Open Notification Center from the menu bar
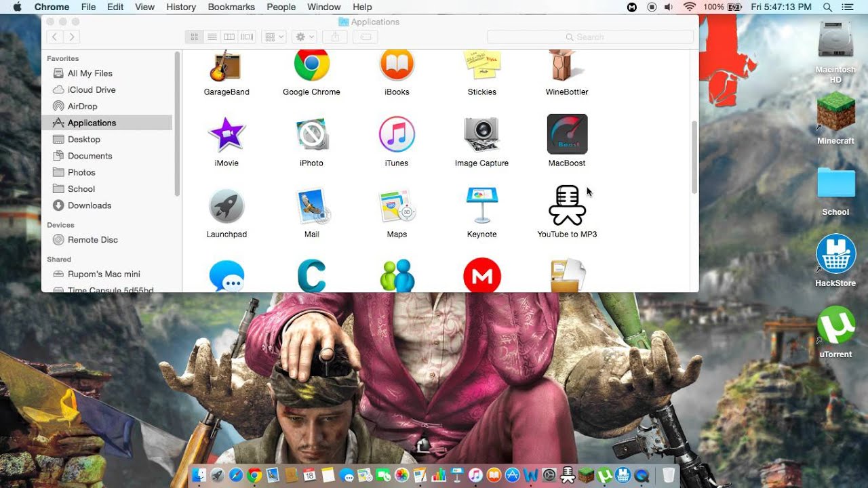Screen dimensions: 868x488 tap(848, 7)
